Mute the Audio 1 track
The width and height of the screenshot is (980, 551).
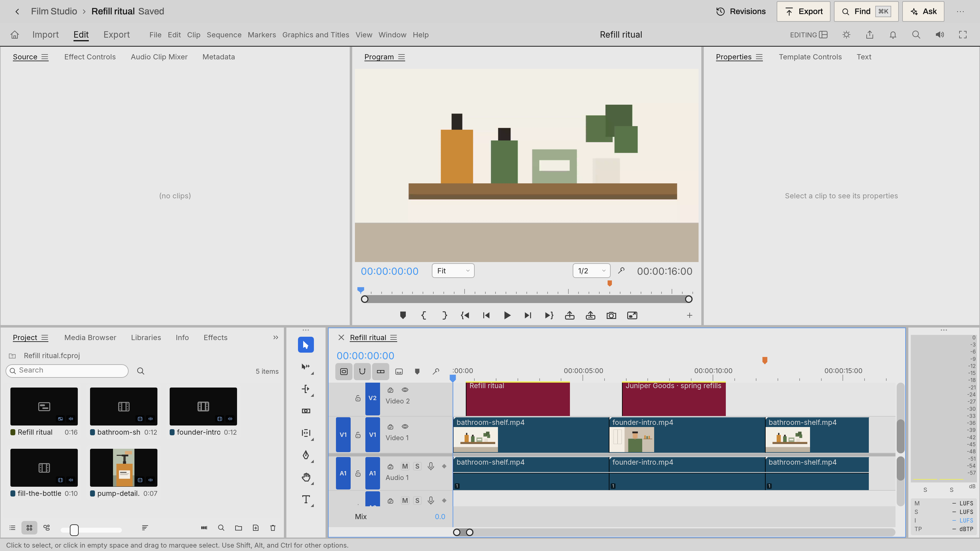point(405,466)
